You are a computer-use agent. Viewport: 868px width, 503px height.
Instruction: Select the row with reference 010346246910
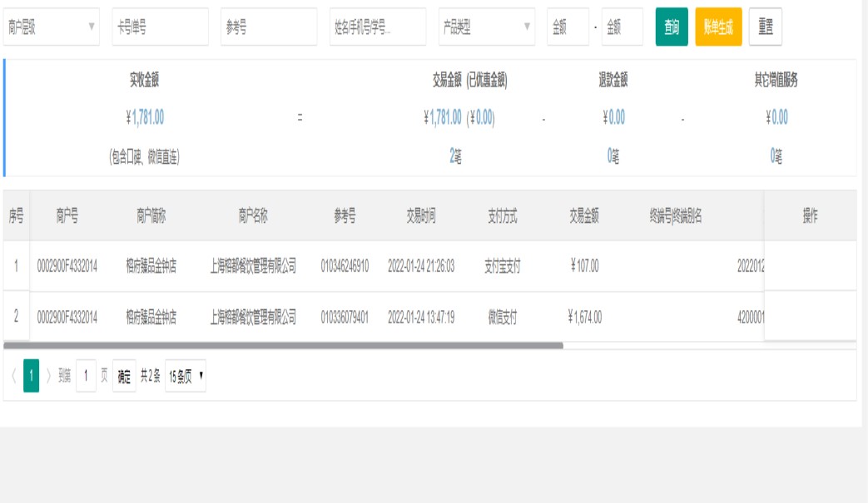[345, 267]
